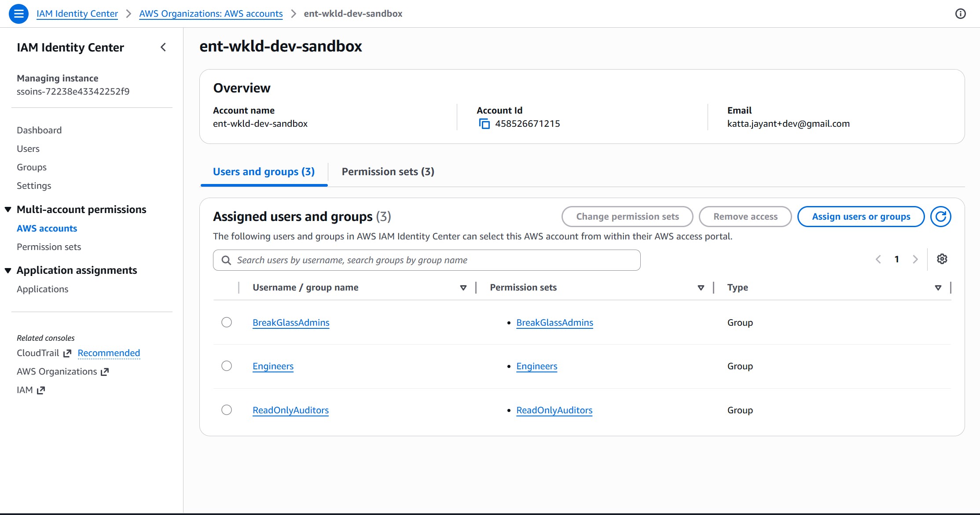This screenshot has width=980, height=515.
Task: Go to next page of results
Action: 915,259
